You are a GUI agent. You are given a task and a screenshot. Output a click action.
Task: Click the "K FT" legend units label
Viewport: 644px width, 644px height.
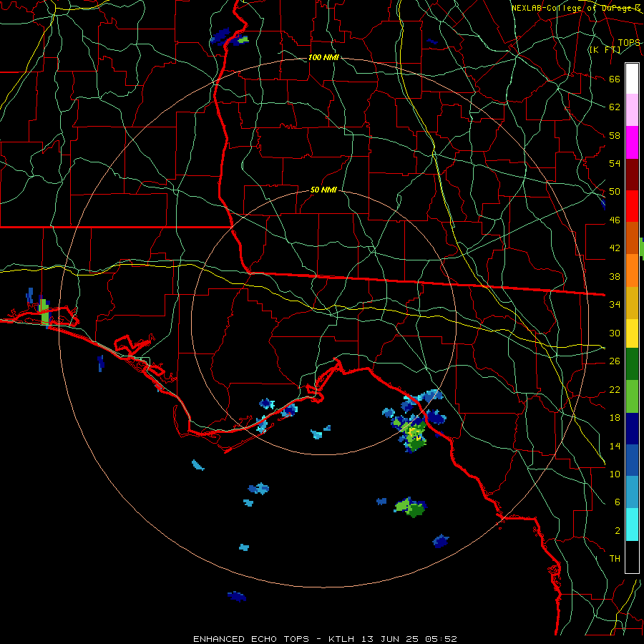(605, 50)
